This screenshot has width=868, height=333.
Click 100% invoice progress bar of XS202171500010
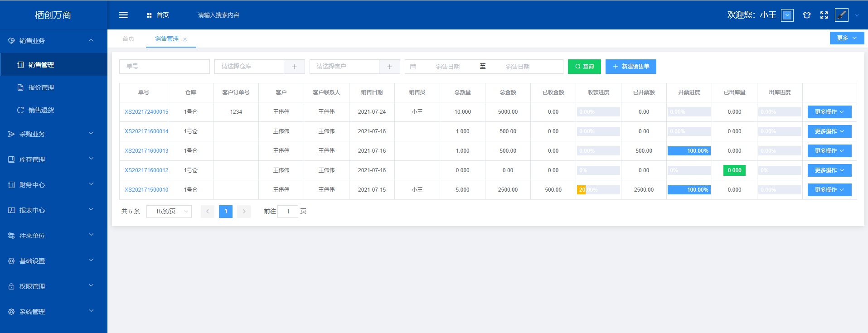pos(689,190)
